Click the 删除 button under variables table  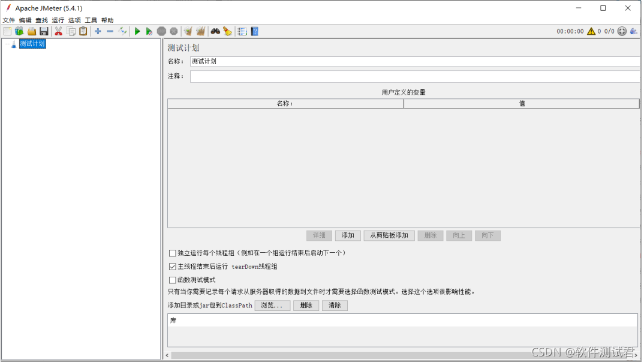pos(431,235)
